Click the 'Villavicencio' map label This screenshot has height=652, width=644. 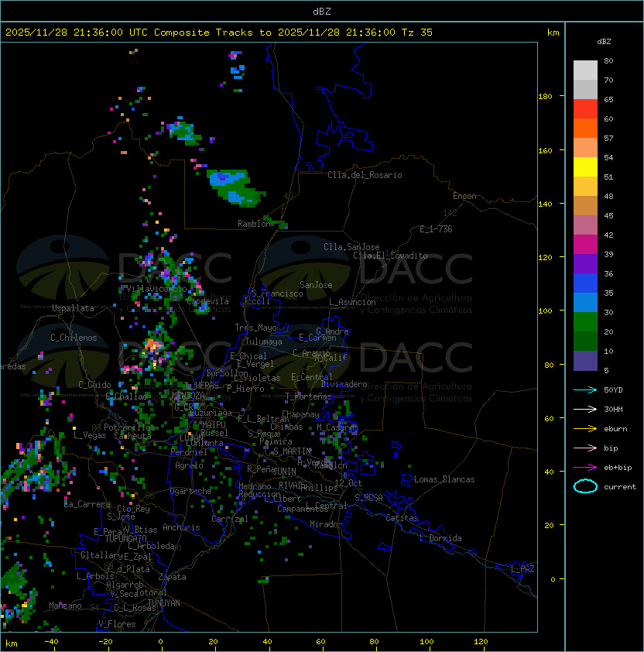coord(156,289)
